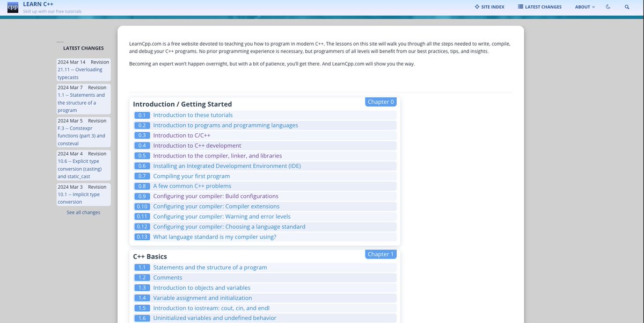644x323 pixels.
Task: Open Introduction to iostream: cout, cin, endl
Action: (x=211, y=308)
